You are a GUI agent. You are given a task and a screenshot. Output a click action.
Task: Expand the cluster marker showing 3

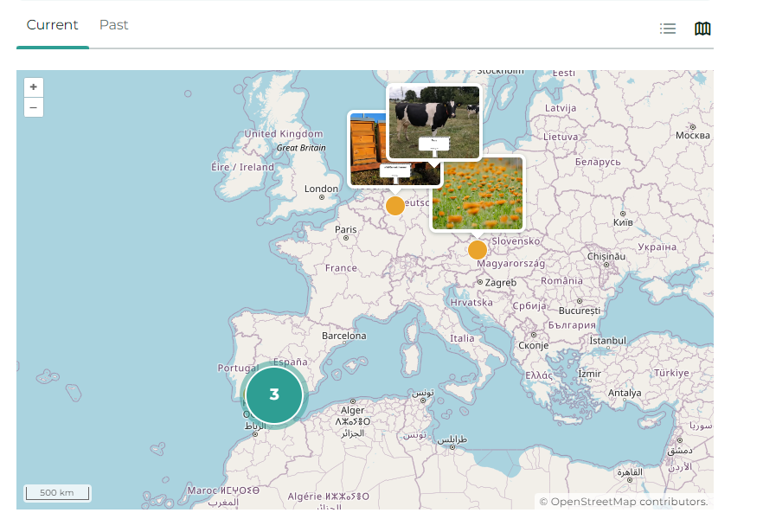(274, 394)
